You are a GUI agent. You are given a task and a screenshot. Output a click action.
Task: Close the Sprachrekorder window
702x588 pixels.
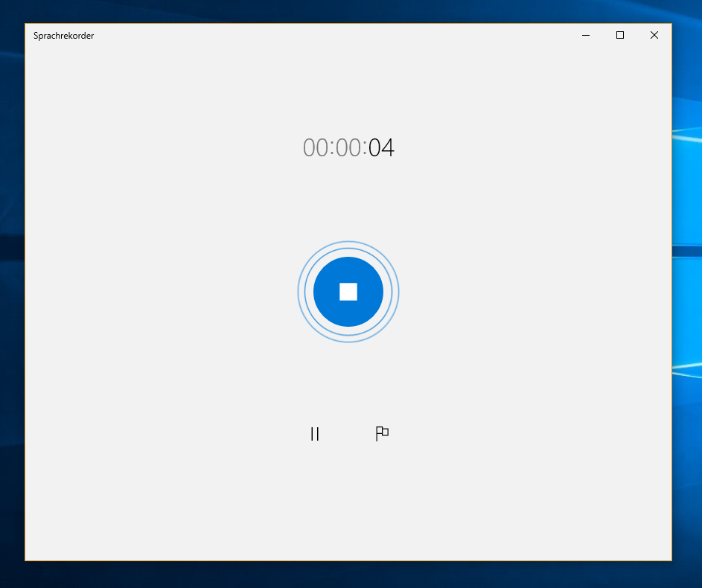coord(654,35)
